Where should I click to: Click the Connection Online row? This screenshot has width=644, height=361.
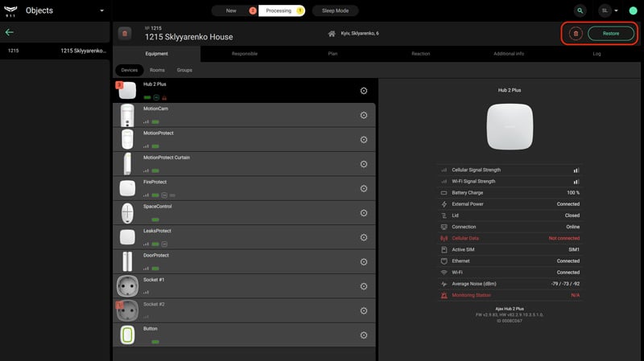click(510, 227)
